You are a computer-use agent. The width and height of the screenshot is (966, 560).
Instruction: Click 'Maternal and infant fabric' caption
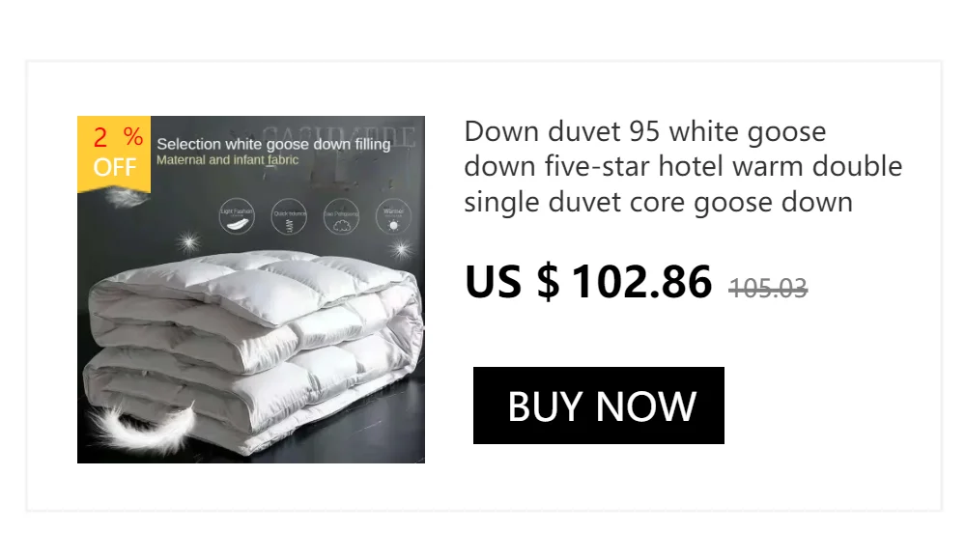point(227,160)
